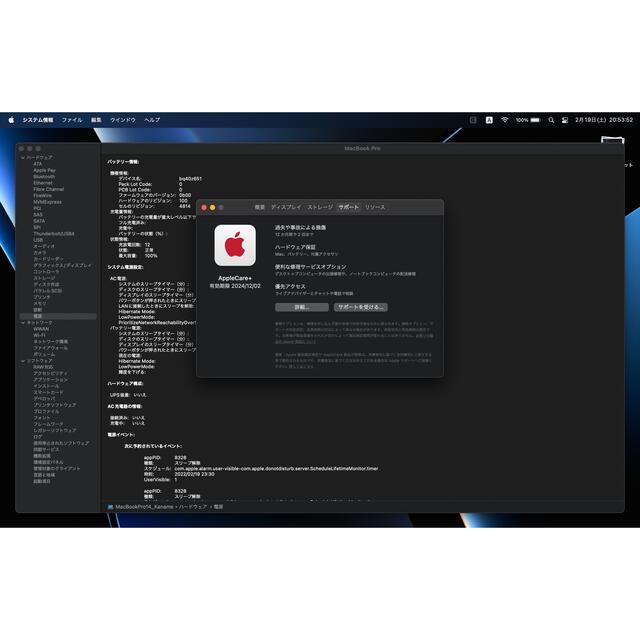The height and width of the screenshot is (640, 640).
Task: Select the highlighted 電源 sidebar item
Action: point(58,316)
